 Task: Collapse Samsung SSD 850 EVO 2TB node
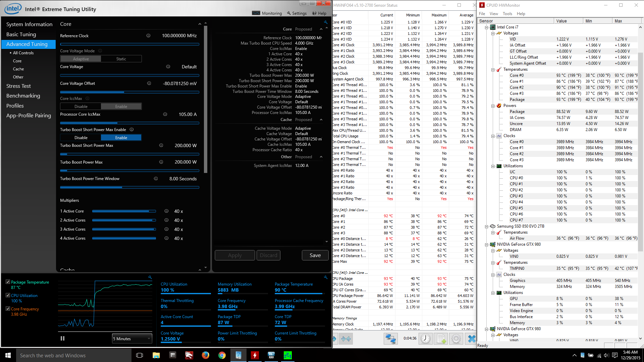[486, 227]
